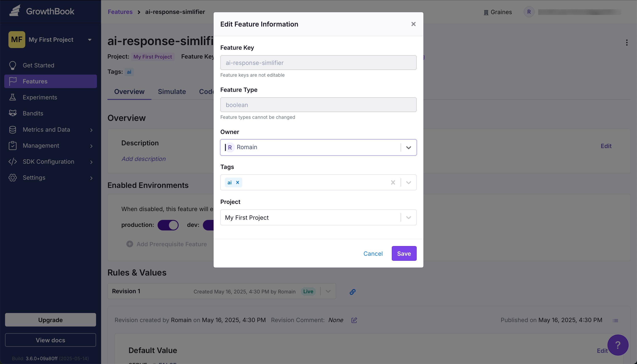Open Experiments in the sidebar
Screen dimensions: 637x364
pyautogui.click(x=51, y=97)
